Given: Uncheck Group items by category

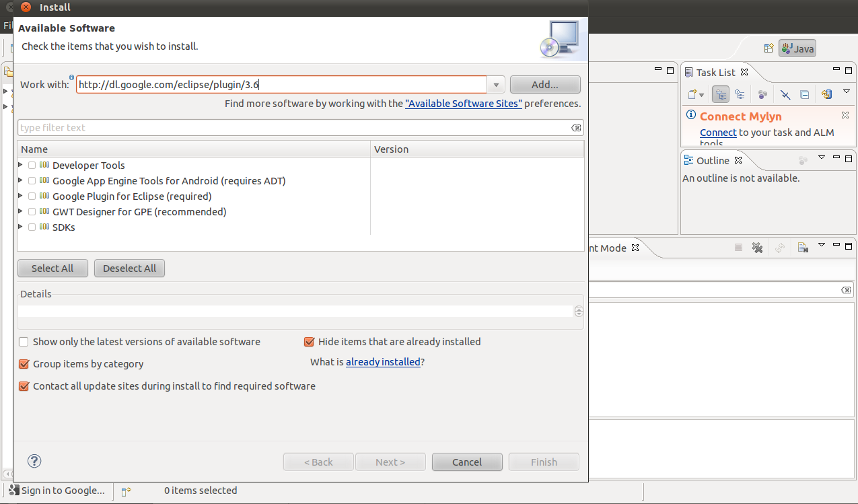Looking at the screenshot, I should coord(24,364).
